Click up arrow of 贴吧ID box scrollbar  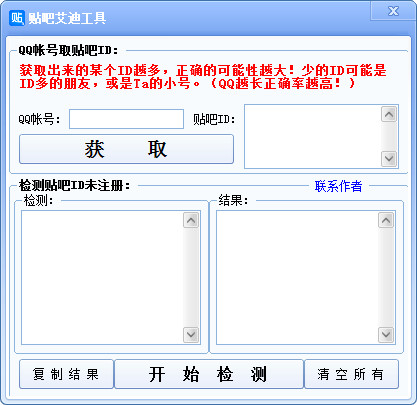click(x=389, y=115)
